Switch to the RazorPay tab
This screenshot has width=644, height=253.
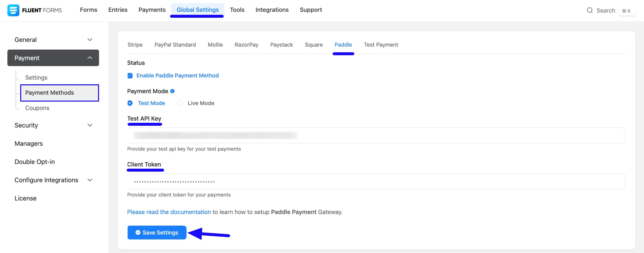coord(247,45)
